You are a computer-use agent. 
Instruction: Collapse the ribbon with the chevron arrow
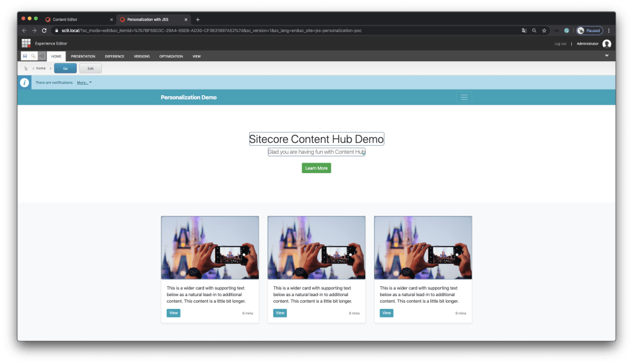click(606, 56)
